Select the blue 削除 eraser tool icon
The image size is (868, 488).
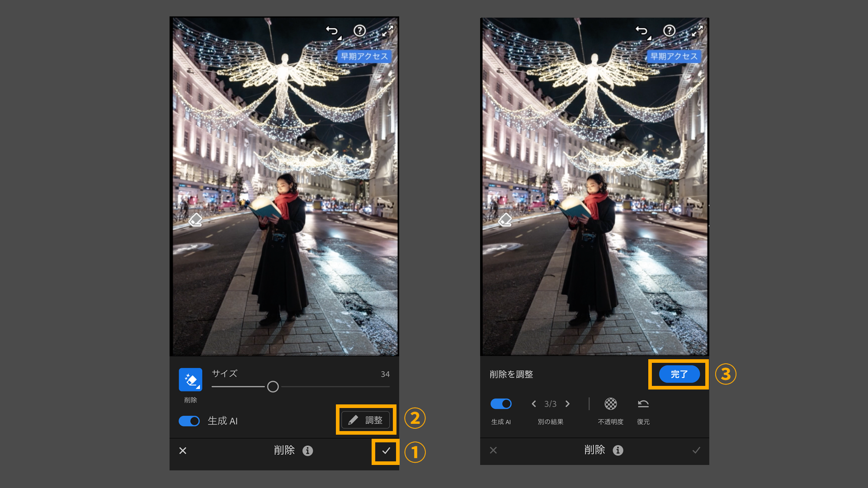point(190,380)
